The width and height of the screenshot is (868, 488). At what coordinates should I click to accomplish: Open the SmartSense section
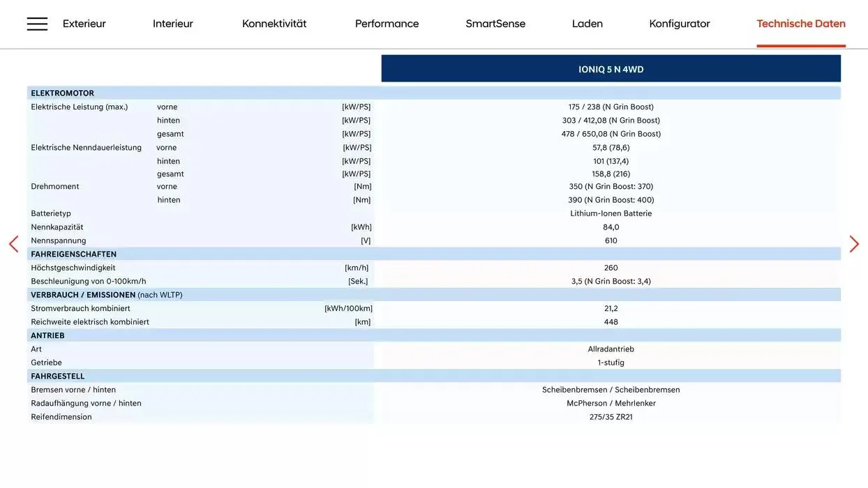[x=496, y=22]
